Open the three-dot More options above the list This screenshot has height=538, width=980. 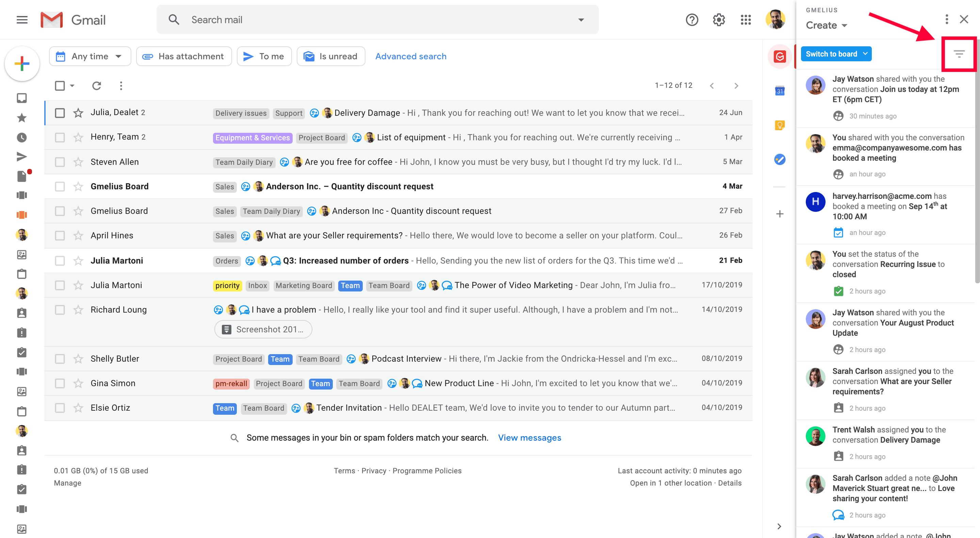[x=121, y=86]
